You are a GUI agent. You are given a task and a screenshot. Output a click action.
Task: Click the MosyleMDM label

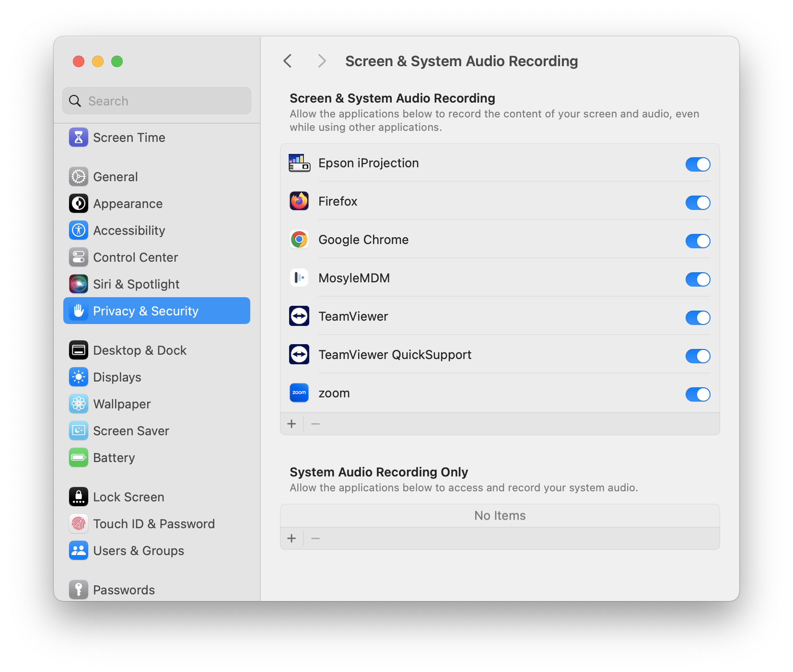coord(354,278)
